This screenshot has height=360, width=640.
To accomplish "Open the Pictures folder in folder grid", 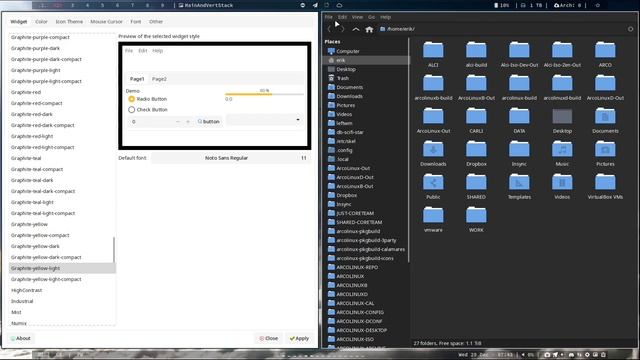I will click(605, 149).
